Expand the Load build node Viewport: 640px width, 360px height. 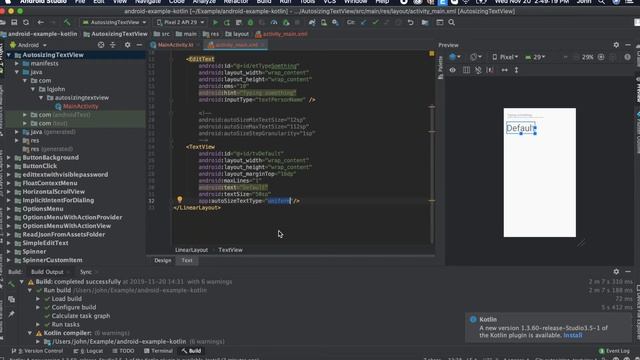[x=38, y=299]
